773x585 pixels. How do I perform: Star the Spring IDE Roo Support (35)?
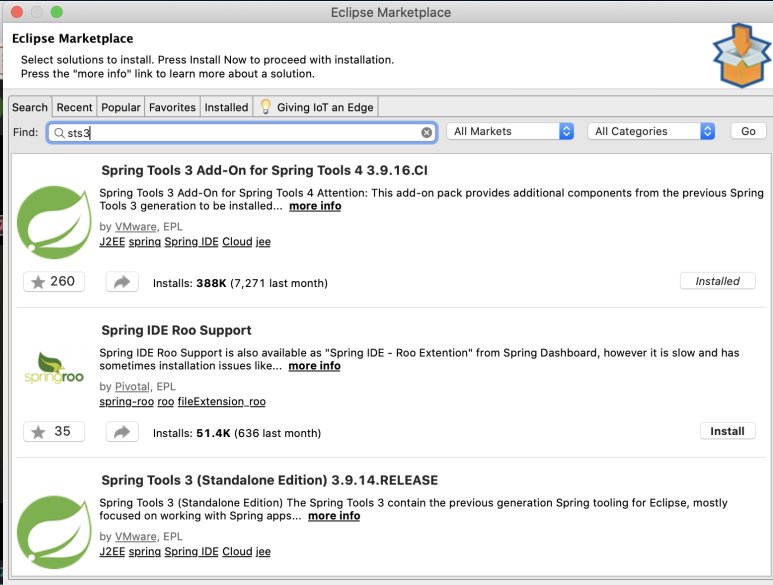54,432
